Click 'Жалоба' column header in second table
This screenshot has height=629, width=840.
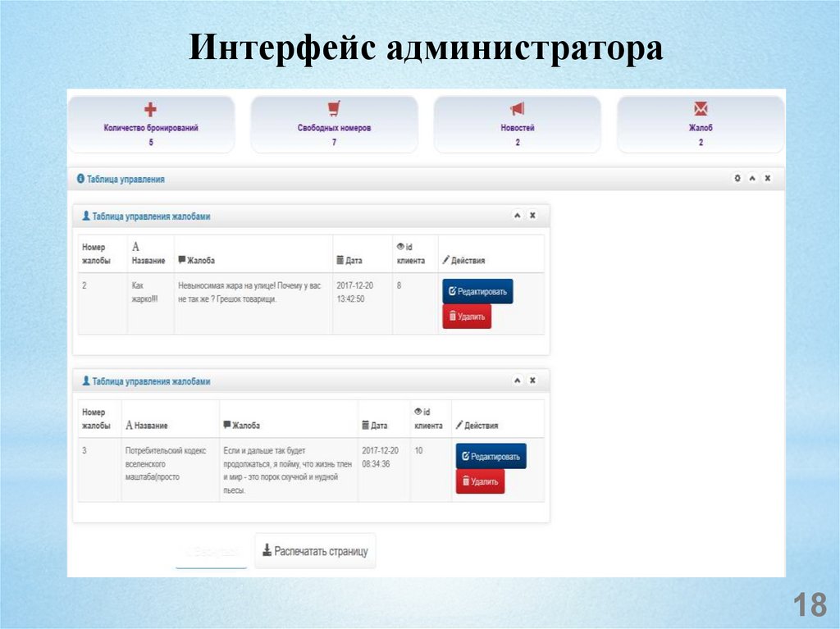[242, 426]
